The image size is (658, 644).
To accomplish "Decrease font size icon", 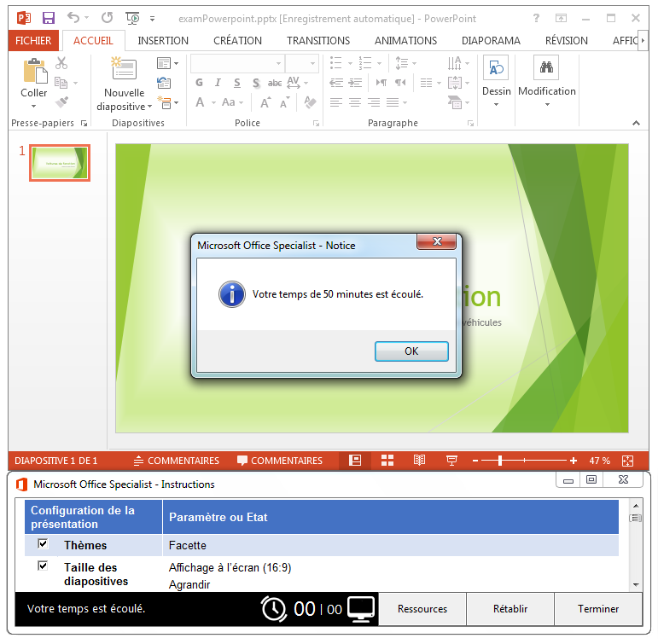I will (x=284, y=102).
